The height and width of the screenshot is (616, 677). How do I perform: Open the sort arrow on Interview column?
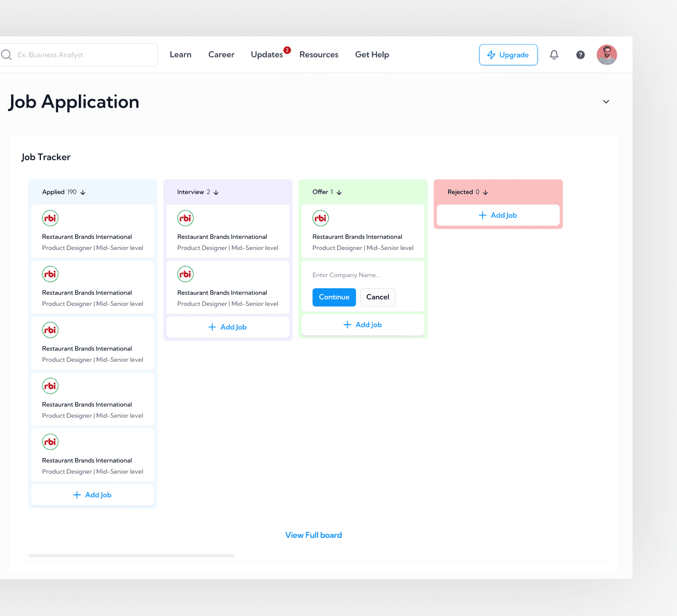216,192
